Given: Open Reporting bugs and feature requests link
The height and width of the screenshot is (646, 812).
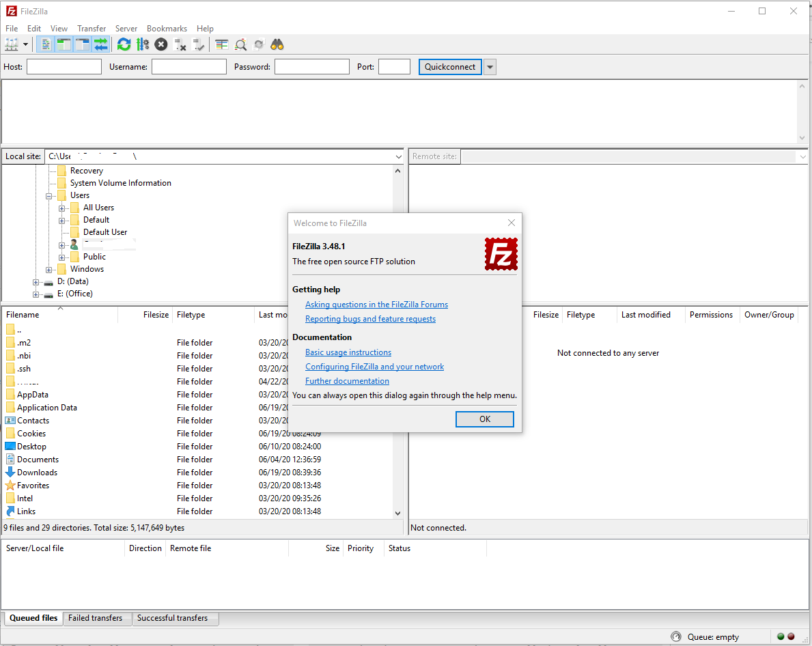Looking at the screenshot, I should click(370, 319).
